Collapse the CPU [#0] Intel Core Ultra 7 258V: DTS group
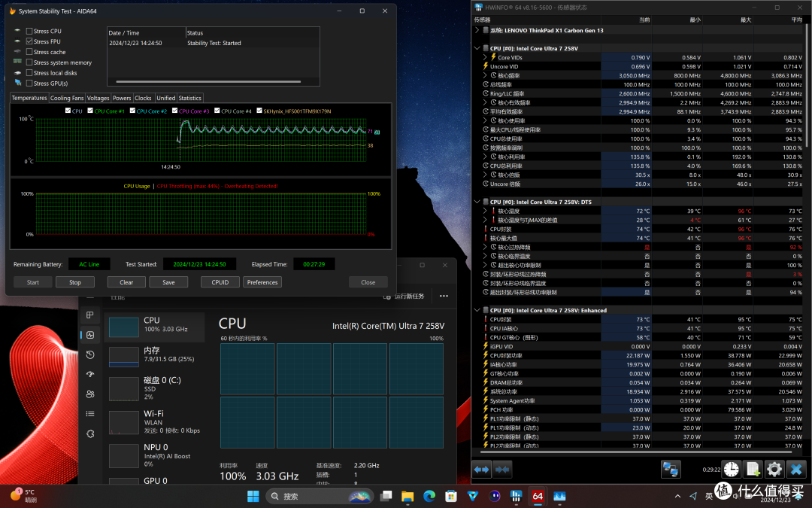Viewport: 812px width, 508px height. (x=477, y=202)
